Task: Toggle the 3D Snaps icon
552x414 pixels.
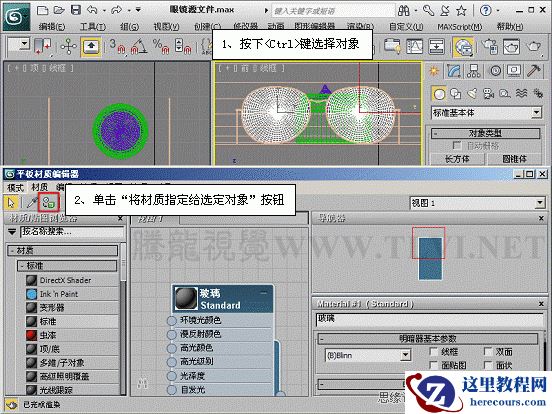Action: point(117,46)
